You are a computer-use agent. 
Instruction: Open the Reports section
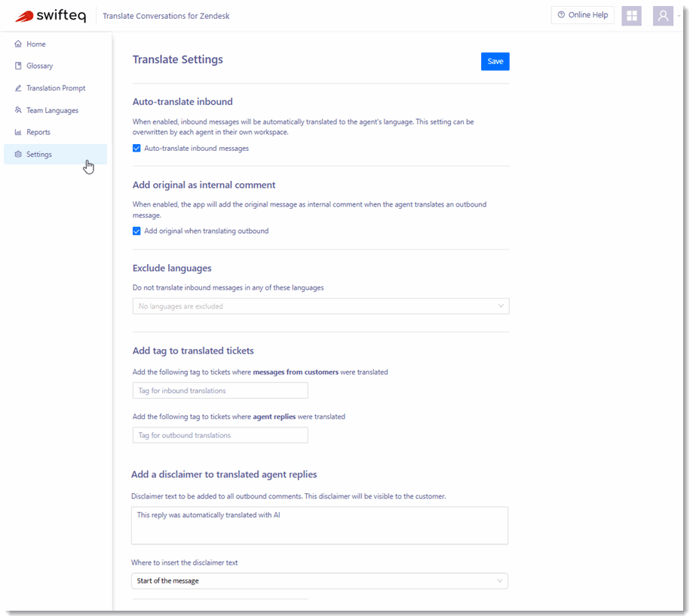pos(56,132)
